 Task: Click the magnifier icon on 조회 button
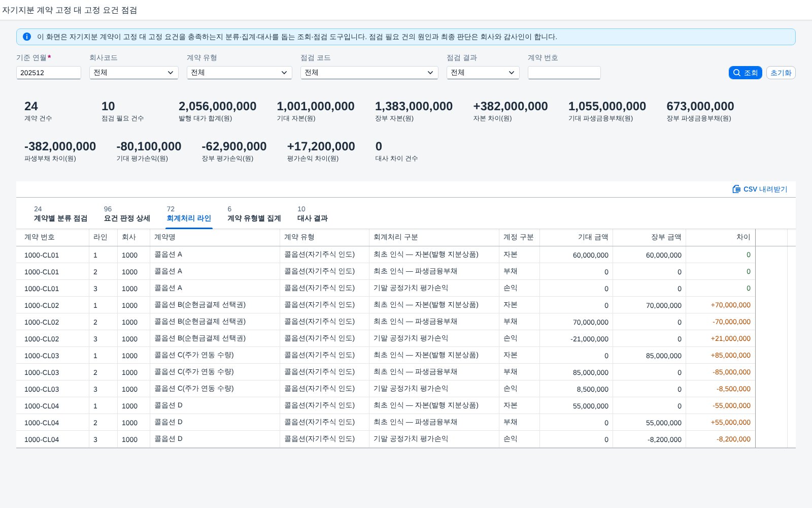pyautogui.click(x=737, y=73)
